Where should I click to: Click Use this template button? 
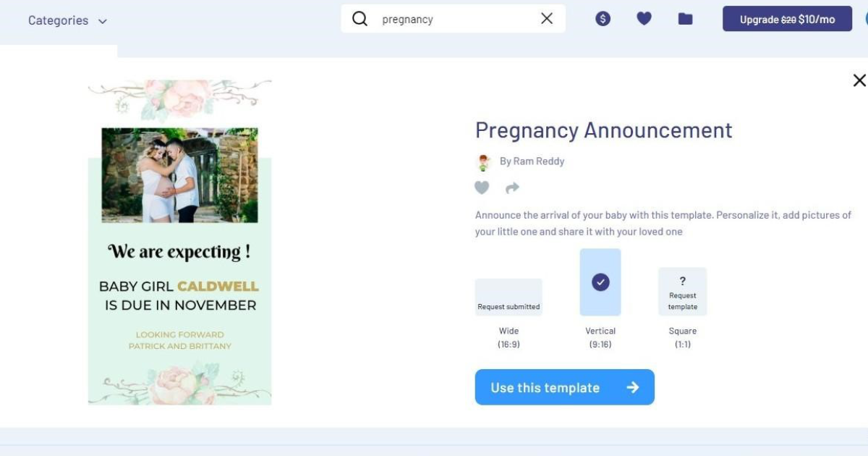[x=565, y=387]
